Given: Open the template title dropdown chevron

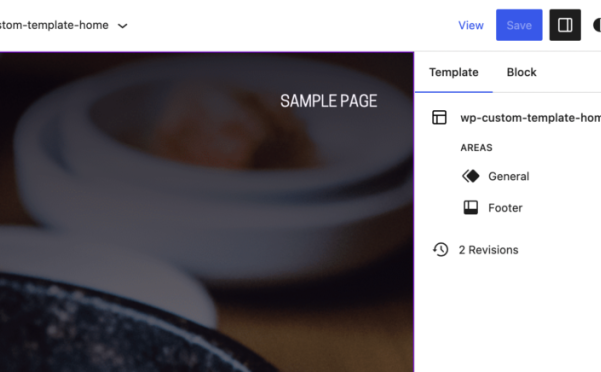Looking at the screenshot, I should click(123, 26).
